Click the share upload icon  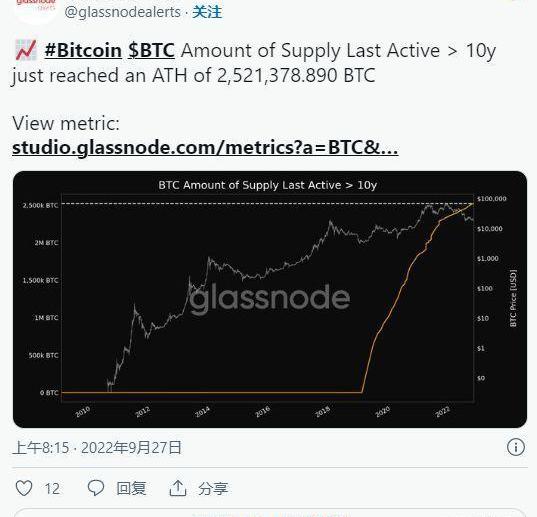178,488
